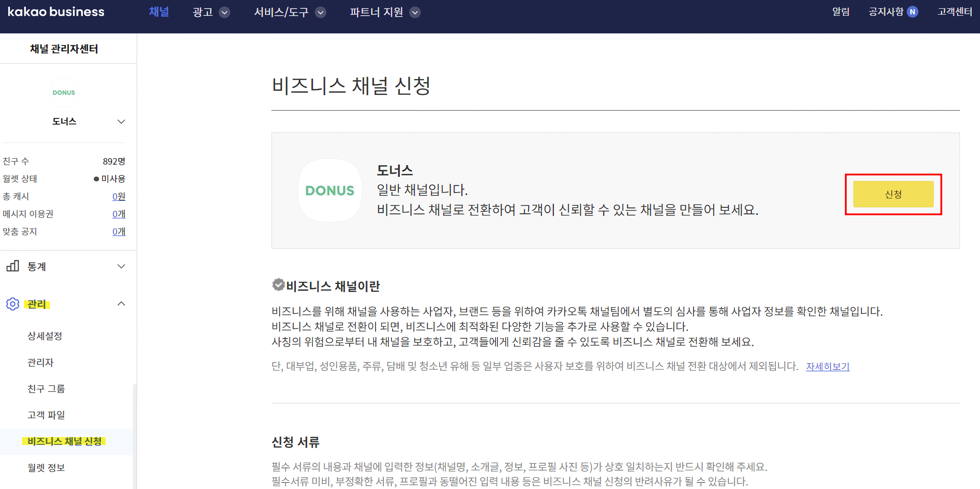Collapse the 관리 section chevron
The height and width of the screenshot is (489, 980).
click(x=121, y=303)
